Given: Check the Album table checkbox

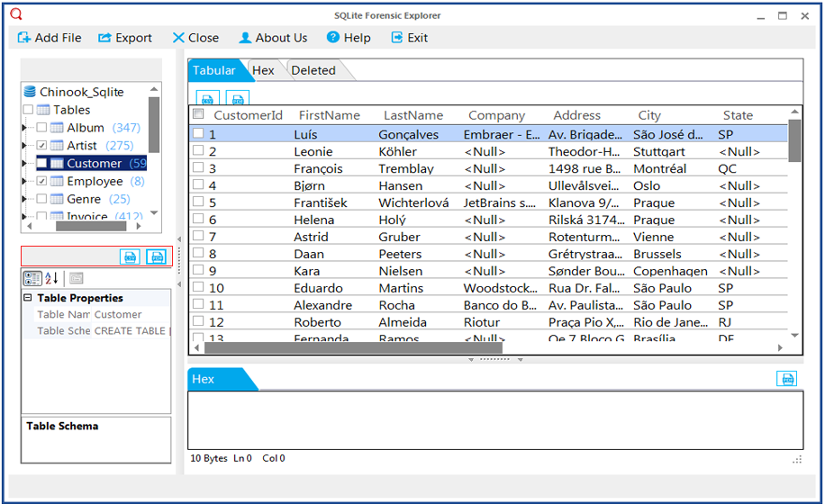Looking at the screenshot, I should (x=41, y=128).
